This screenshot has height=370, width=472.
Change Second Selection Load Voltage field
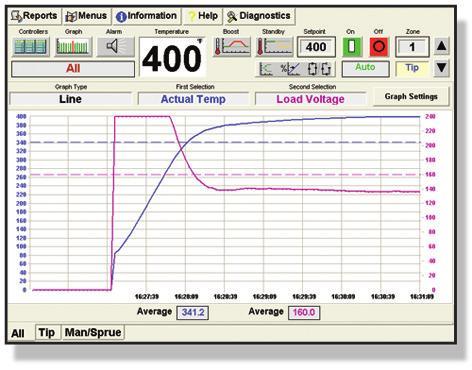click(x=310, y=99)
